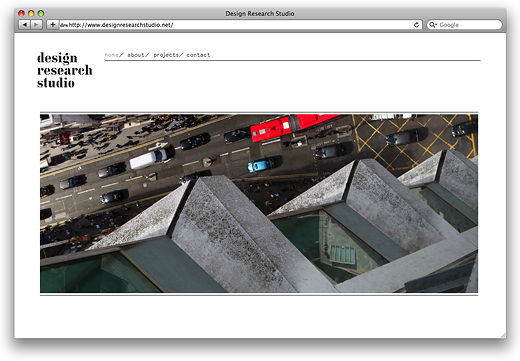Focus the Google search field
Viewport: 520px width, 361px height.
(x=464, y=25)
